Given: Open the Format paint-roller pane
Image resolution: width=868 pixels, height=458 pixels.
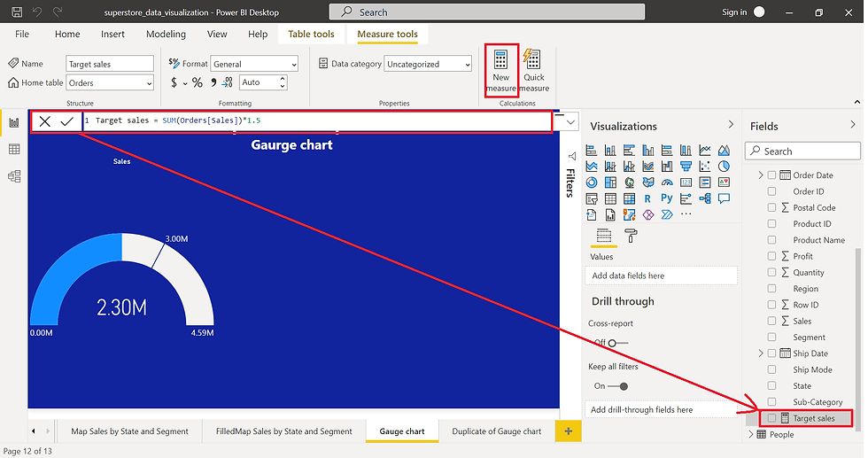Looking at the screenshot, I should pos(631,236).
